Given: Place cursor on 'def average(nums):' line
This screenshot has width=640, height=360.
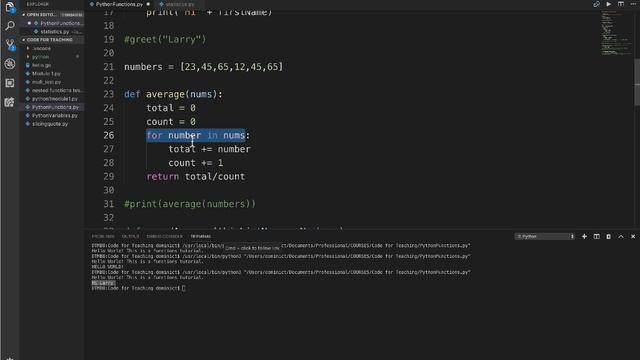Looking at the screenshot, I should pos(173,94).
